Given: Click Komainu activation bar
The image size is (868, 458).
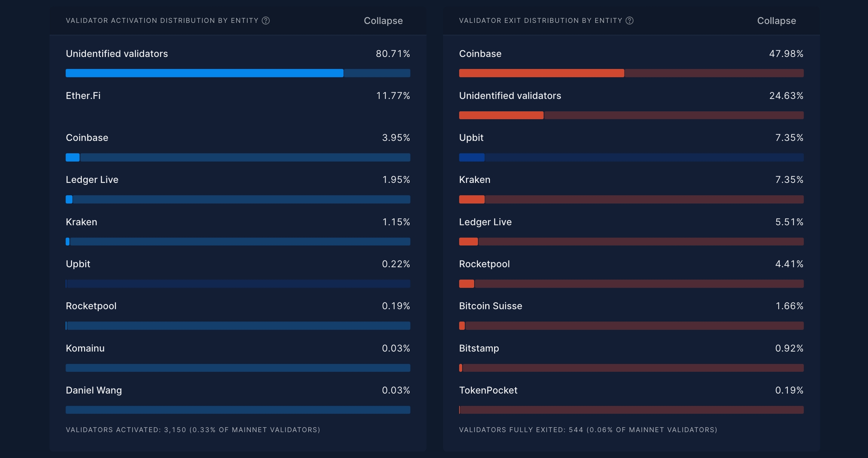Looking at the screenshot, I should 238,368.
